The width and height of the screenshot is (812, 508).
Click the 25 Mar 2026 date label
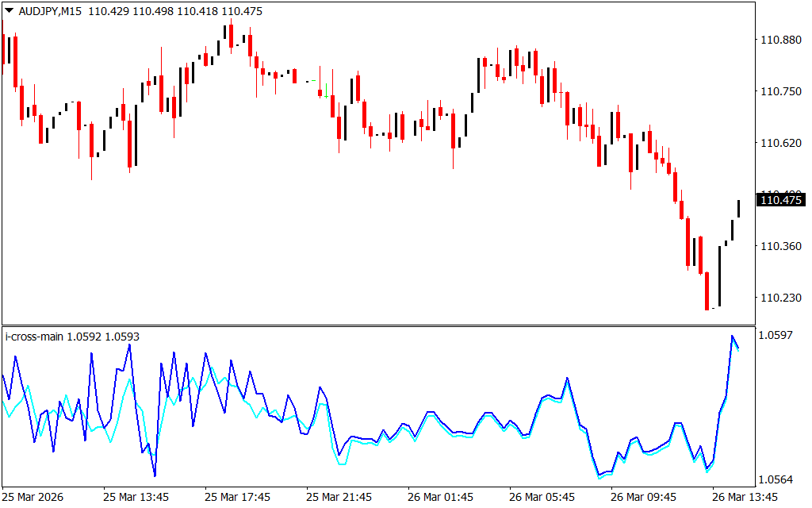click(x=35, y=497)
